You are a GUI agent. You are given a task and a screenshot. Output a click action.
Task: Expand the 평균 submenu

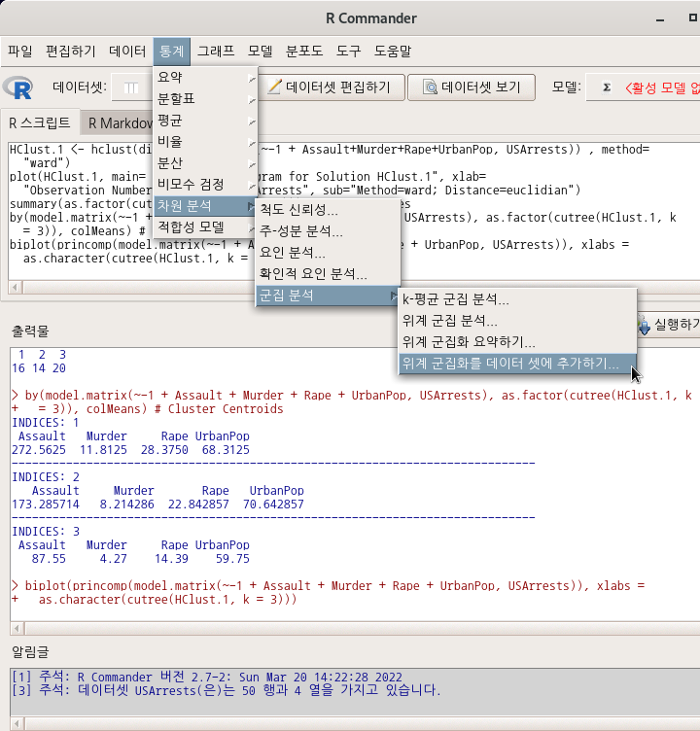click(206, 120)
